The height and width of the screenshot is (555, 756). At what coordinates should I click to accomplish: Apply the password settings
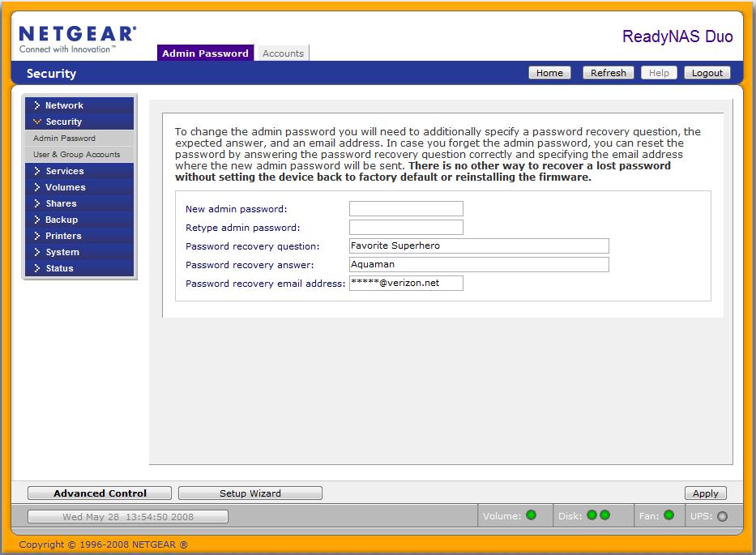[x=706, y=493]
